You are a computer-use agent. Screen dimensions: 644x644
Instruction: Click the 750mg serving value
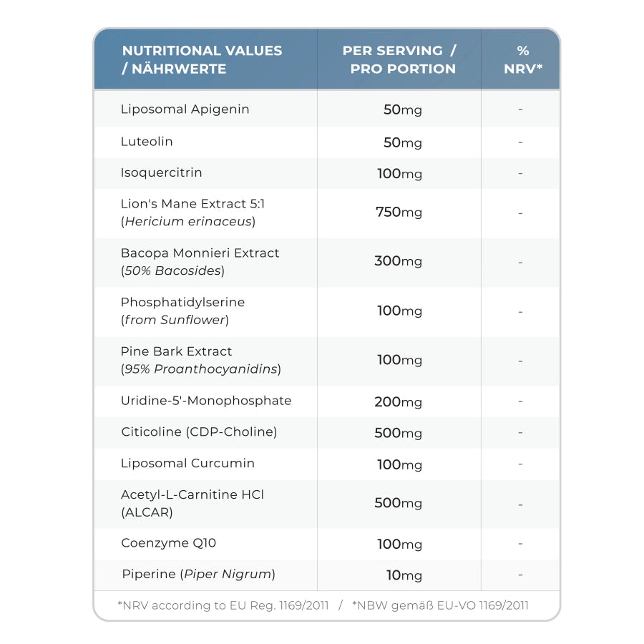(399, 213)
